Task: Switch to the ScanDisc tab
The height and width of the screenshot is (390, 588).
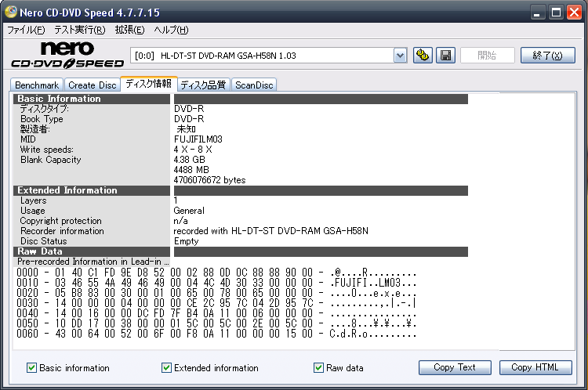Action: [254, 85]
